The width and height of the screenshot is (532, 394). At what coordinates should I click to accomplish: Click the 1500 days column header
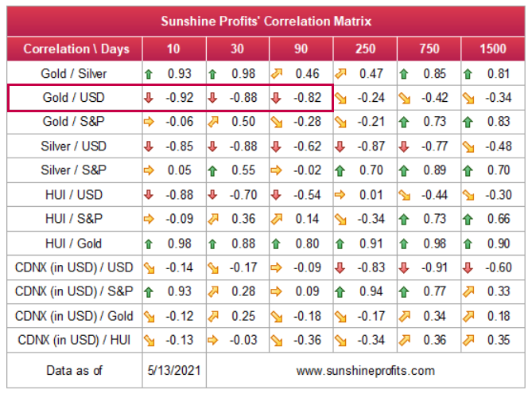pos(492,49)
